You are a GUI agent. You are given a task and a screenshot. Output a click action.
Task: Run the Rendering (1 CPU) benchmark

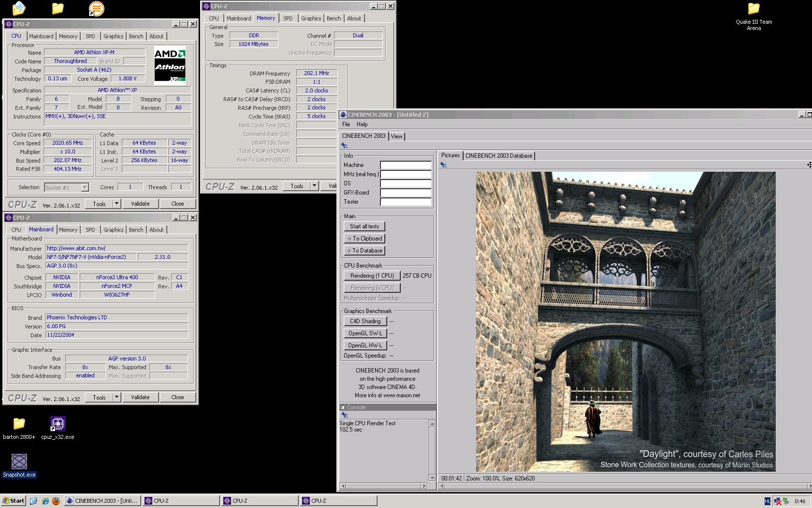pos(372,276)
